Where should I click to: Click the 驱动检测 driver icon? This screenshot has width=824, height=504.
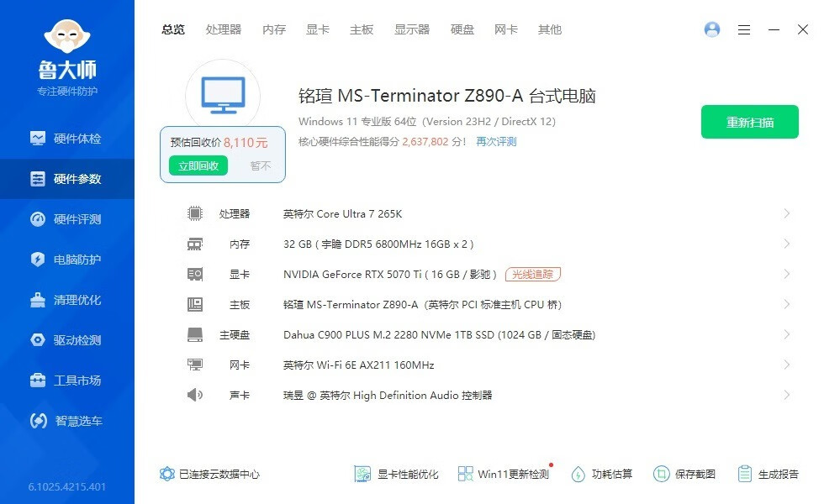[38, 340]
